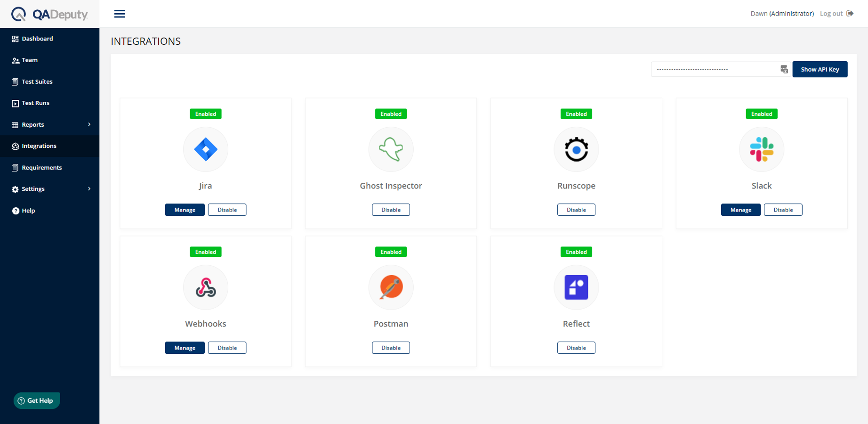The width and height of the screenshot is (868, 424).
Task: Toggle the hamburger sidebar menu
Action: [120, 14]
